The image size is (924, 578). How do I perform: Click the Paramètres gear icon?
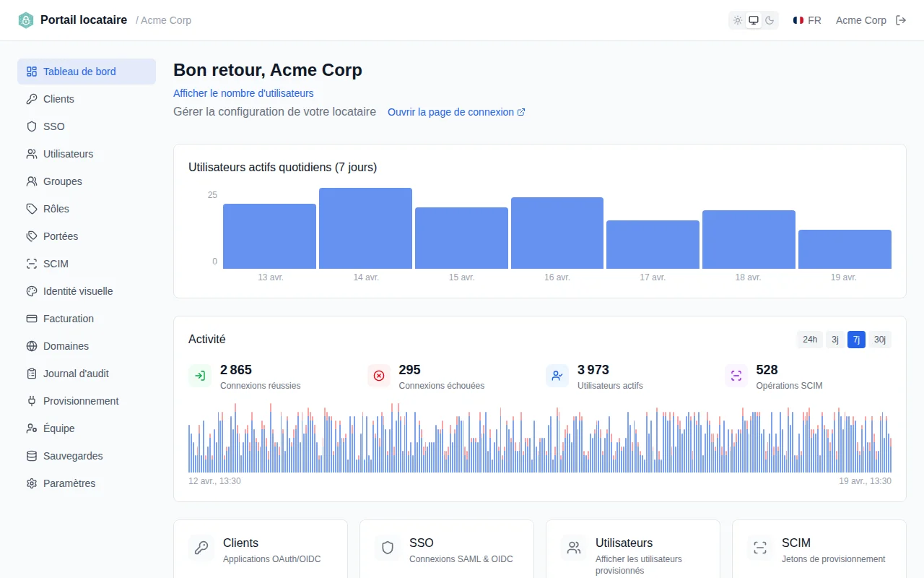pyautogui.click(x=32, y=483)
